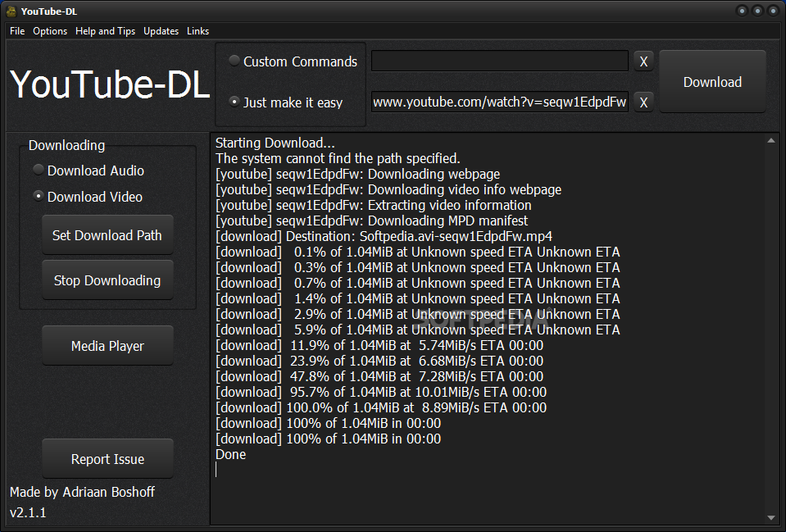Minimize the YouTube-DL window
Viewport: 786px width, 532px height.
point(742,11)
